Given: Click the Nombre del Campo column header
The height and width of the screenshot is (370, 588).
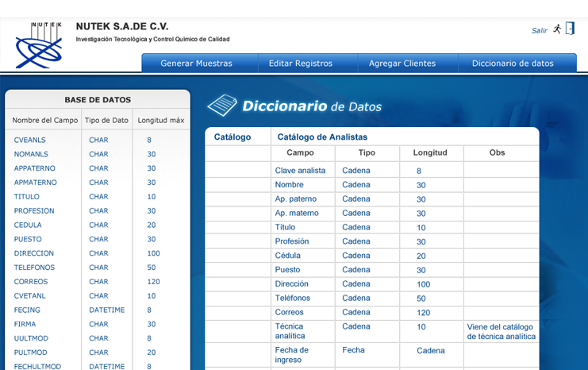Looking at the screenshot, I should (x=44, y=121).
